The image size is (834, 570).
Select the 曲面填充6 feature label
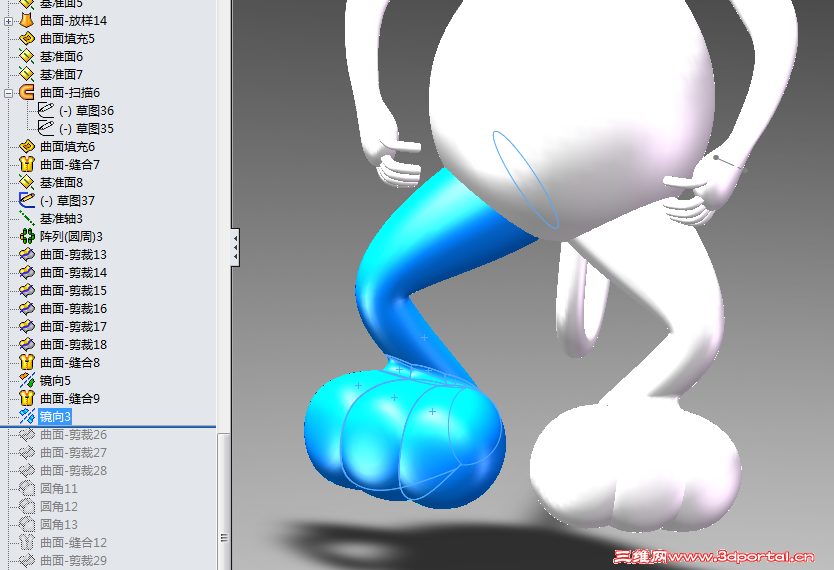[67, 147]
